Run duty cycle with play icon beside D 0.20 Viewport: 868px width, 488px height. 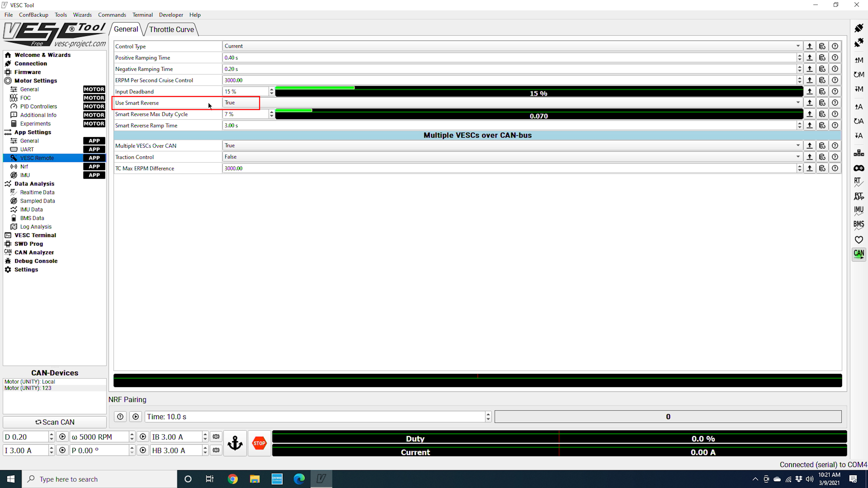[62, 437]
